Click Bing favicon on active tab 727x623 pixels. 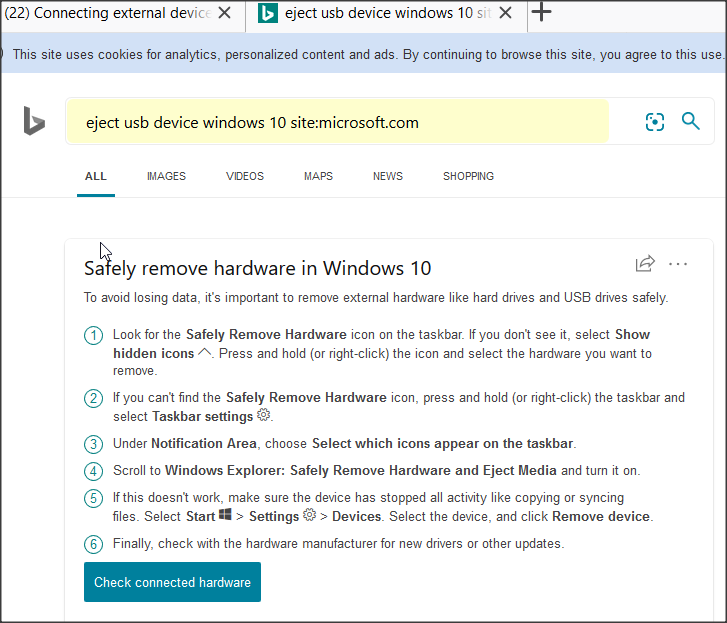coord(268,13)
